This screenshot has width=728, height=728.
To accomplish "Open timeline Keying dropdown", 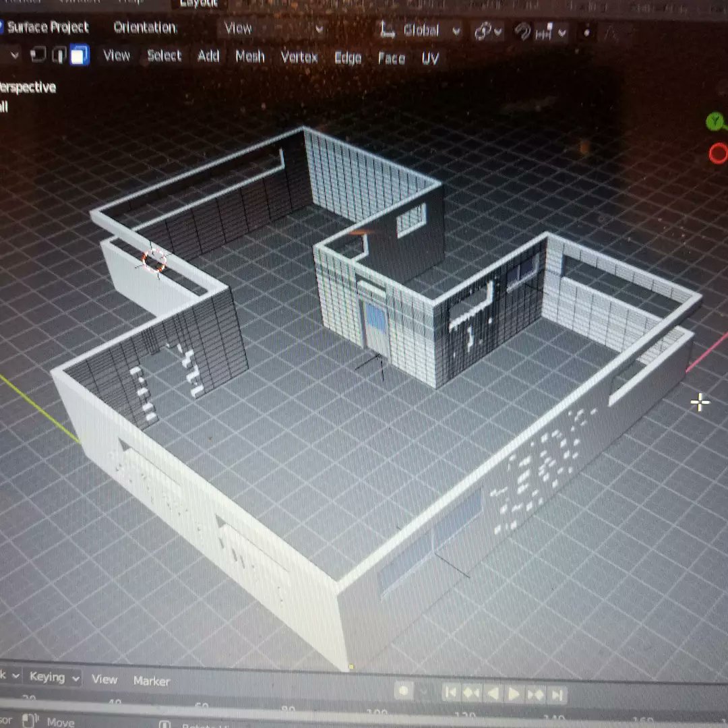I will point(54,677).
